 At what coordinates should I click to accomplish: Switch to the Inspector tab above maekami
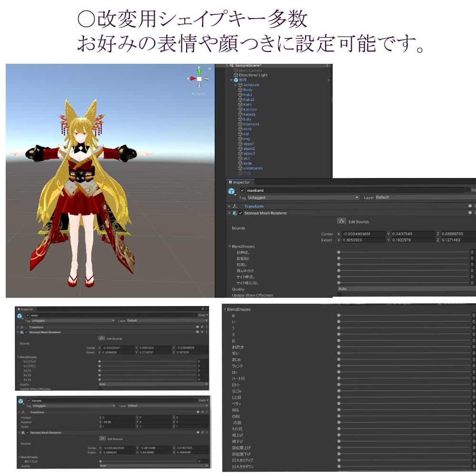[239, 182]
